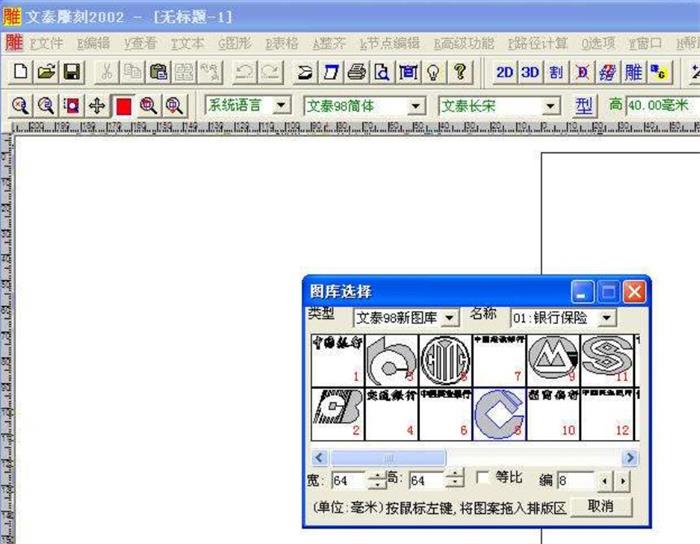
Task: Click the 型 font style button
Action: (583, 106)
